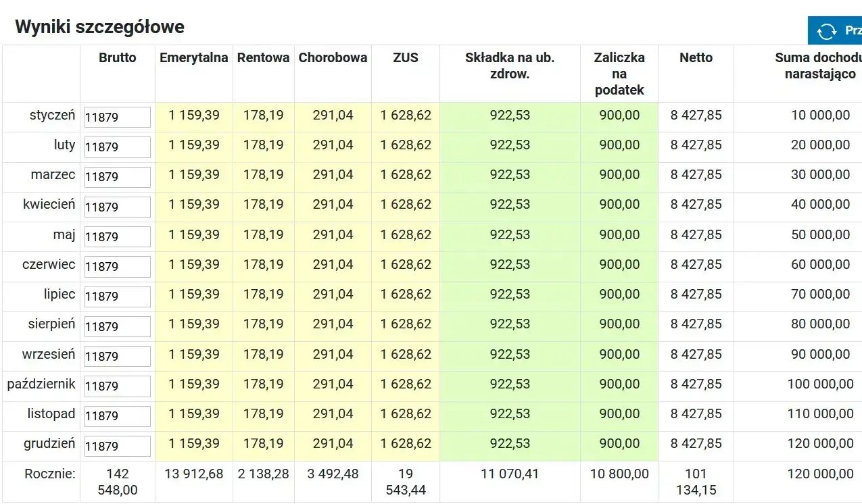Click the Zaliczka na podatek column header

(x=619, y=74)
